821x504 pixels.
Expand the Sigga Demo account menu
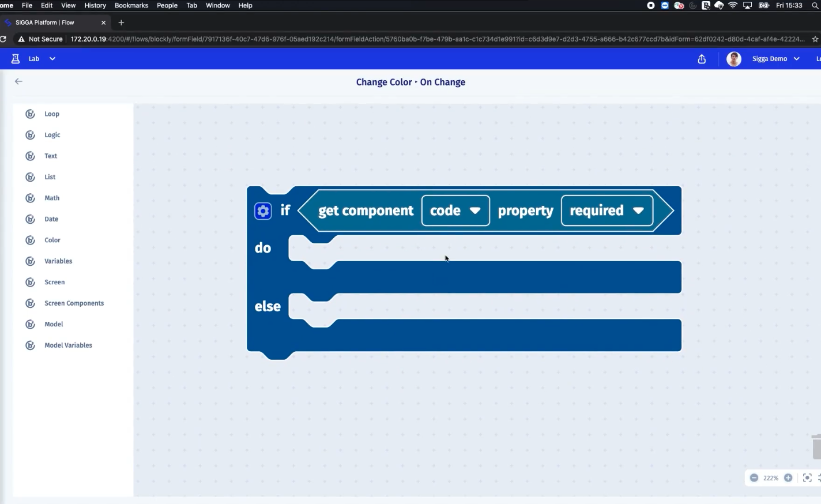[797, 59]
